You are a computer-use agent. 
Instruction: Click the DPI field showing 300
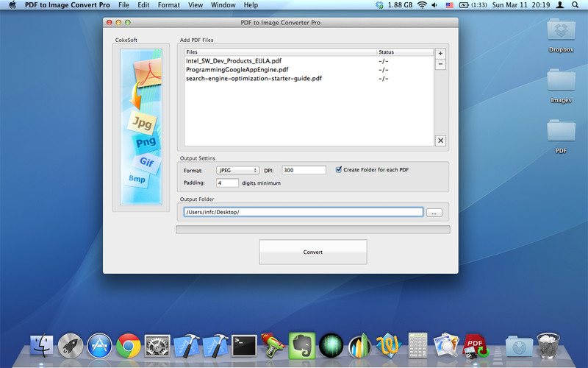tap(304, 170)
